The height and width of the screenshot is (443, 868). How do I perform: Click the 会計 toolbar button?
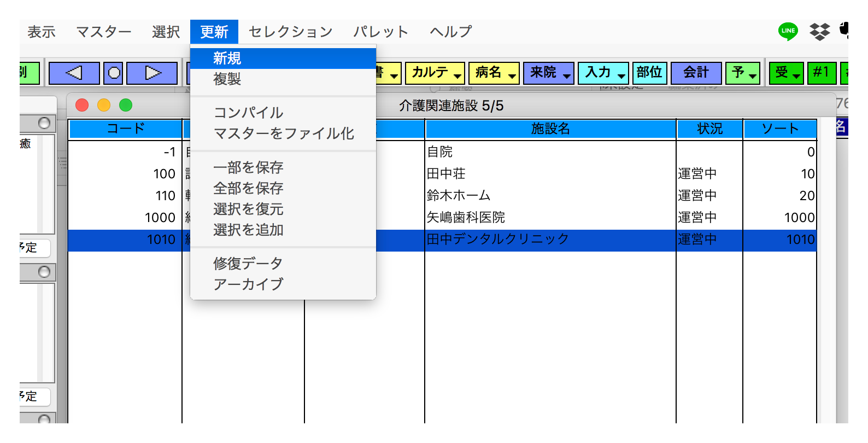(x=696, y=73)
